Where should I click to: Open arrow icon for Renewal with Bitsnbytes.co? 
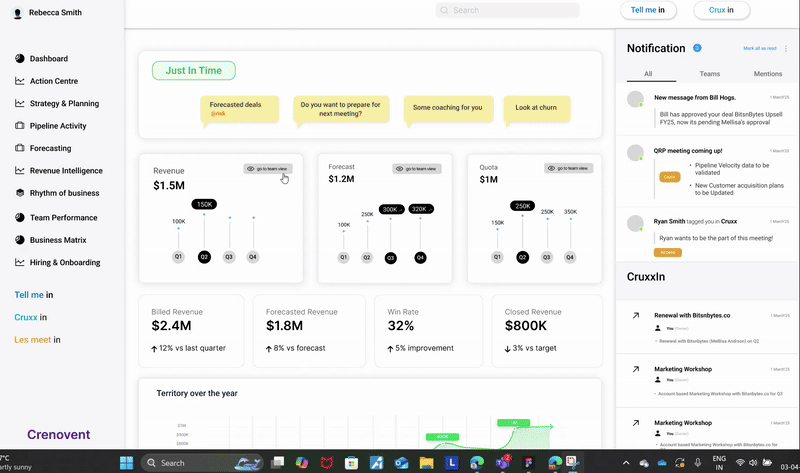(636, 316)
